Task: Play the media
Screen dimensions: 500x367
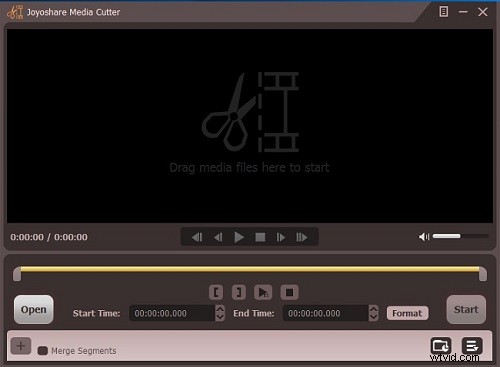Action: coord(239,237)
